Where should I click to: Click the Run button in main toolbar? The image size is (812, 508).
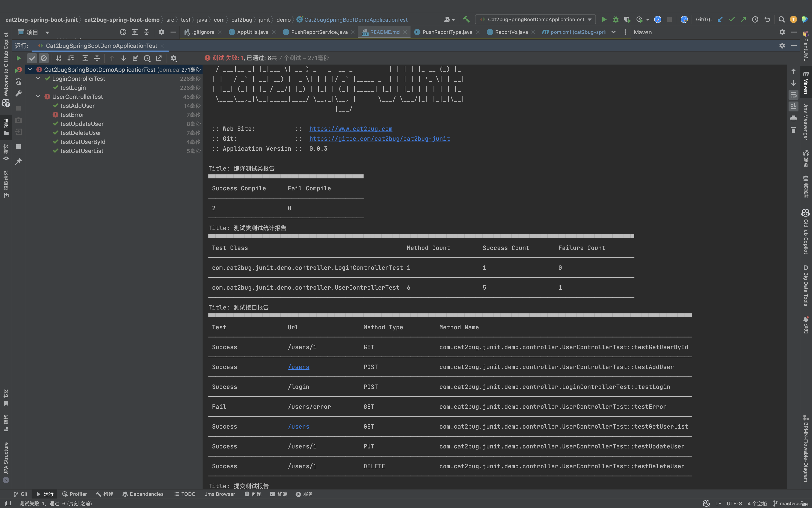coord(604,19)
